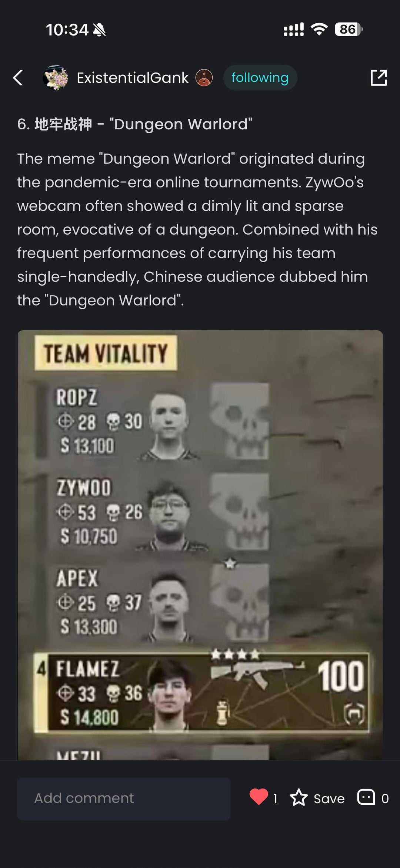
Task: Tap the comment count zero
Action: click(x=385, y=798)
